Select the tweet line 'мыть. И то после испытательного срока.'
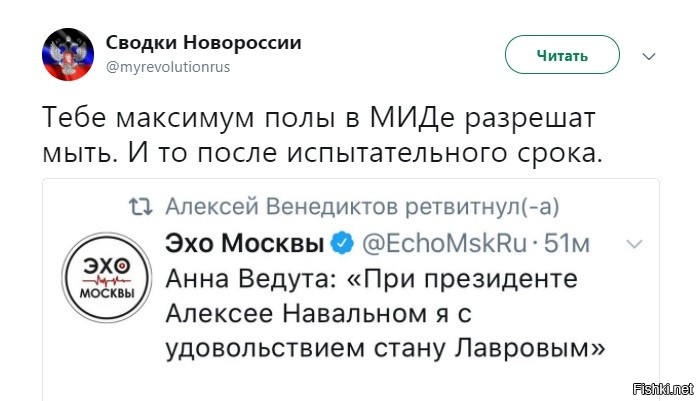 click(x=323, y=153)
